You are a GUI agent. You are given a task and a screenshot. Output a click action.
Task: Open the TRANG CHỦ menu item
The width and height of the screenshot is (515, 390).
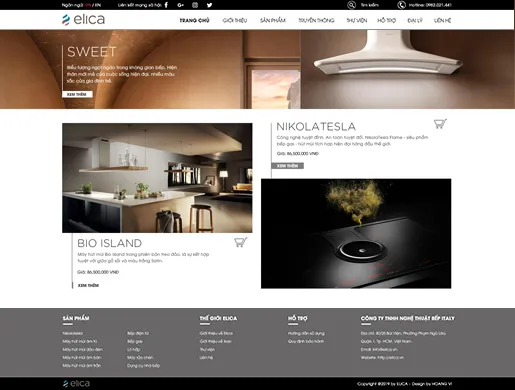194,20
